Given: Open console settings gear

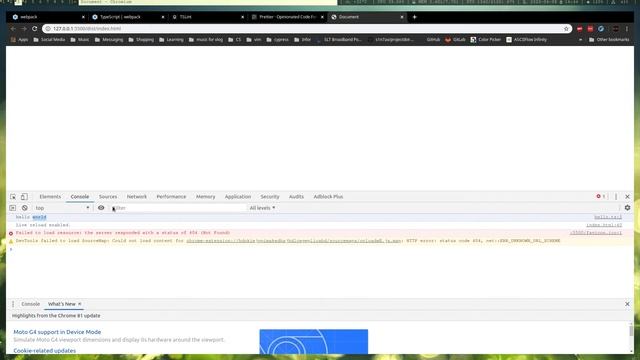Looking at the screenshot, I should [627, 208].
